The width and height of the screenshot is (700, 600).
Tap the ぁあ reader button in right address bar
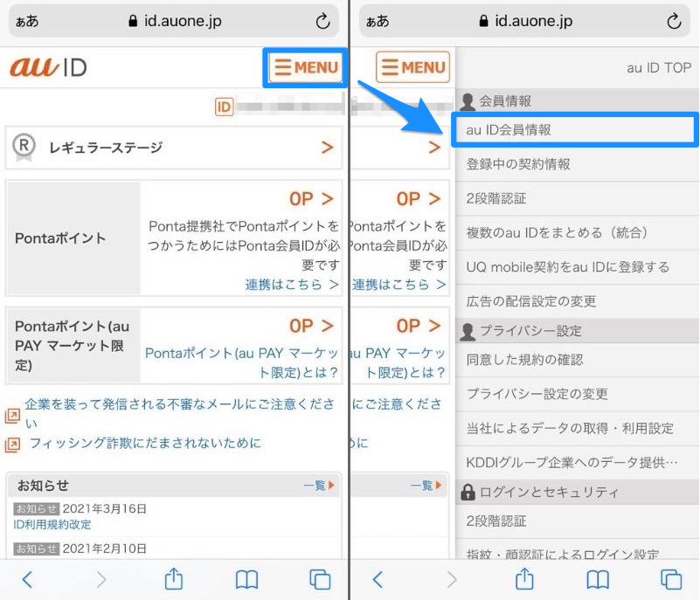[378, 21]
